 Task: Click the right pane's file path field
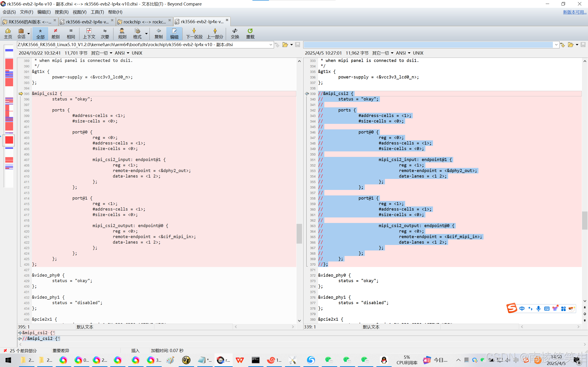click(428, 45)
